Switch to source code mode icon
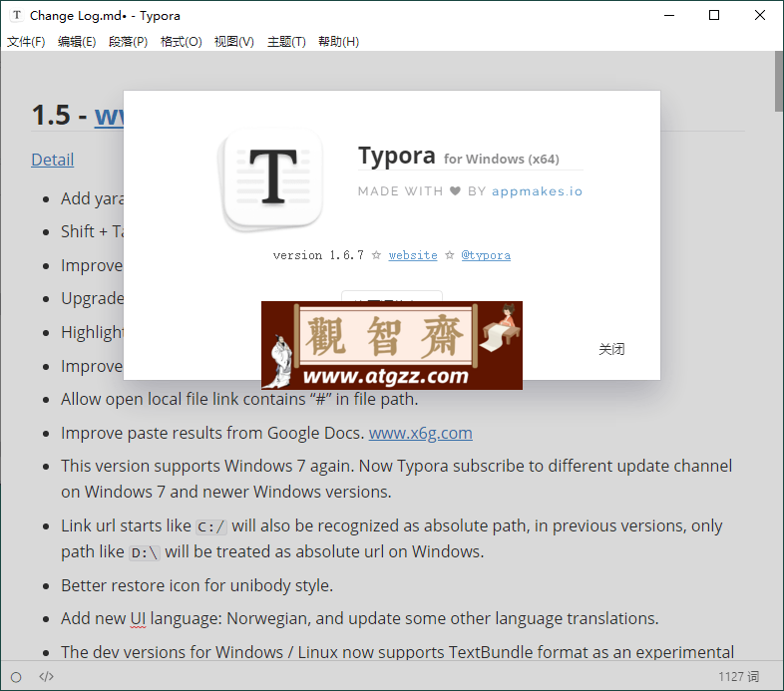Image resolution: width=784 pixels, height=691 pixels. 46,676
